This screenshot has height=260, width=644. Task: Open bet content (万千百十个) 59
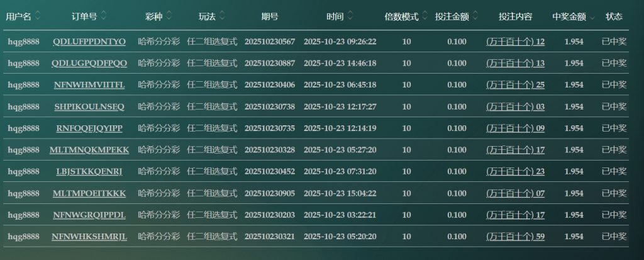click(x=515, y=237)
